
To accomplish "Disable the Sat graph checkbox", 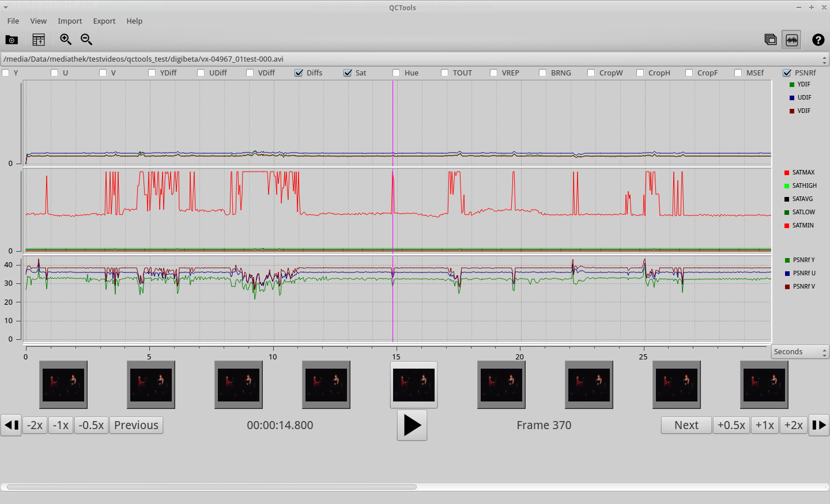I will click(x=348, y=73).
